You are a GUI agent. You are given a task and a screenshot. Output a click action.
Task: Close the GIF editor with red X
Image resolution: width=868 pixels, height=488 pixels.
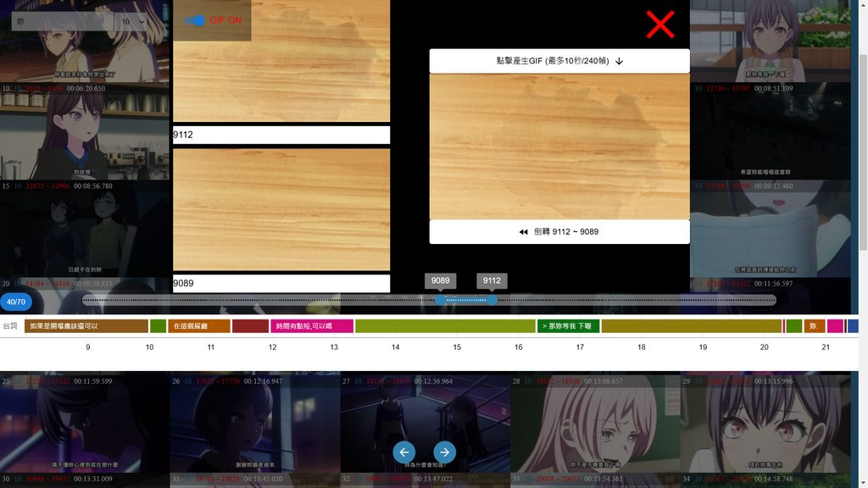pos(659,25)
